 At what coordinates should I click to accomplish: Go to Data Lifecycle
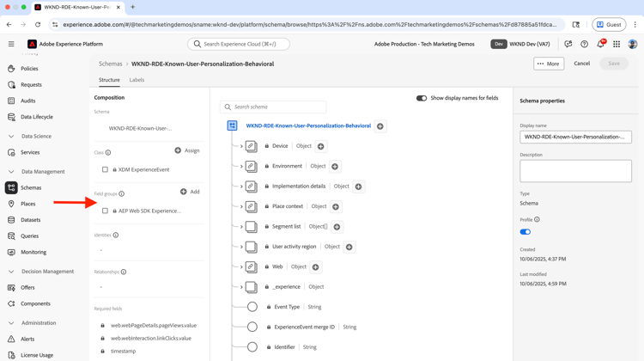(37, 117)
